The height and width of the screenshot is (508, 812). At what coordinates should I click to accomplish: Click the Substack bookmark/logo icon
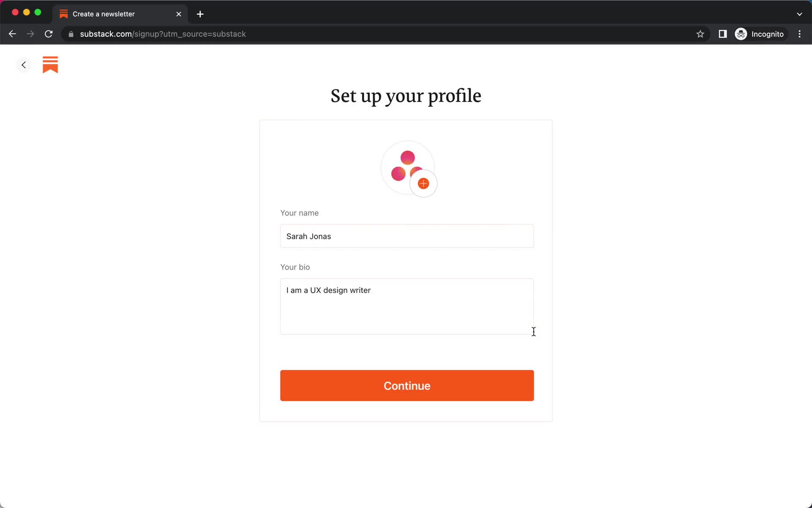click(x=50, y=64)
